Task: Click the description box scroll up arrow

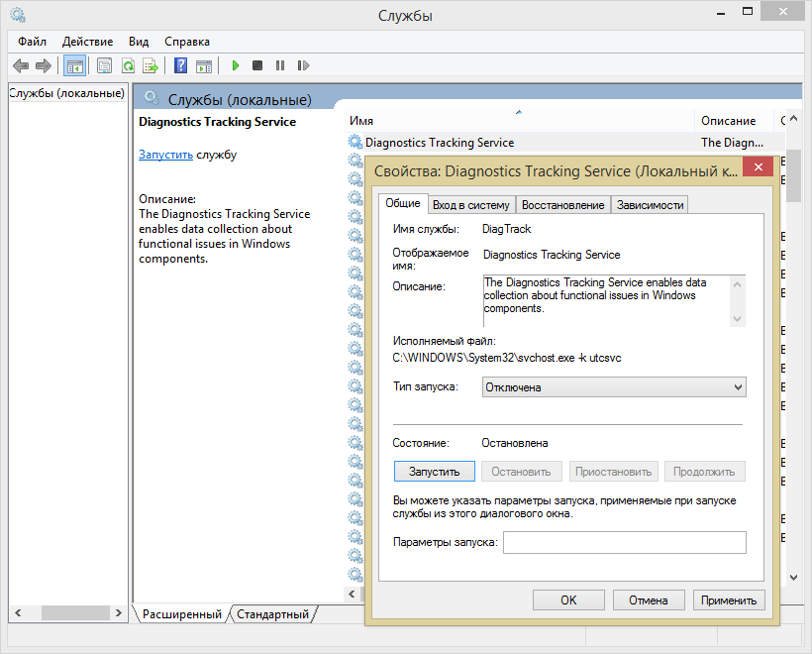Action: point(738,284)
